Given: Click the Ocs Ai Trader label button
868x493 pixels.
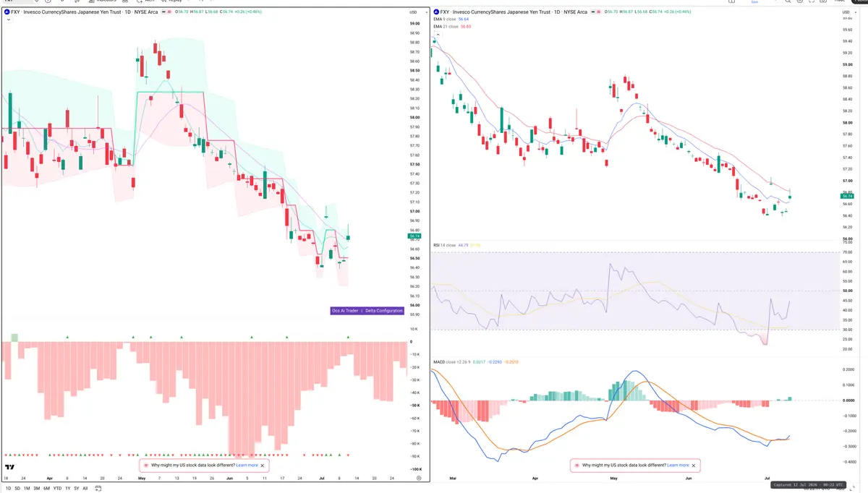Looking at the screenshot, I should [x=345, y=311].
